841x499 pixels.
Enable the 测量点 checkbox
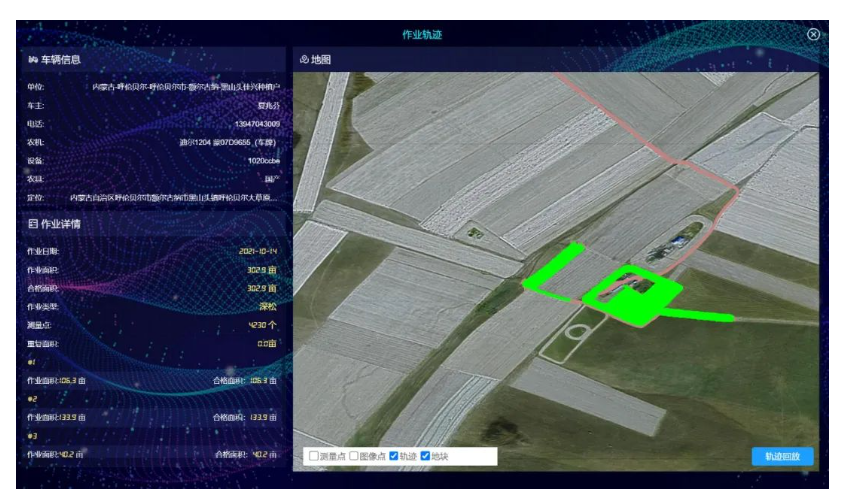[314, 456]
